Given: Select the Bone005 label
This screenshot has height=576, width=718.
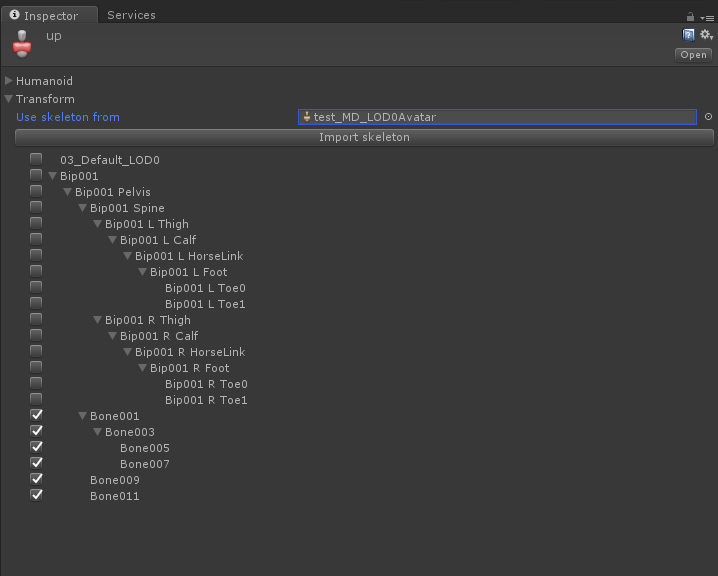Looking at the screenshot, I should tap(145, 448).
